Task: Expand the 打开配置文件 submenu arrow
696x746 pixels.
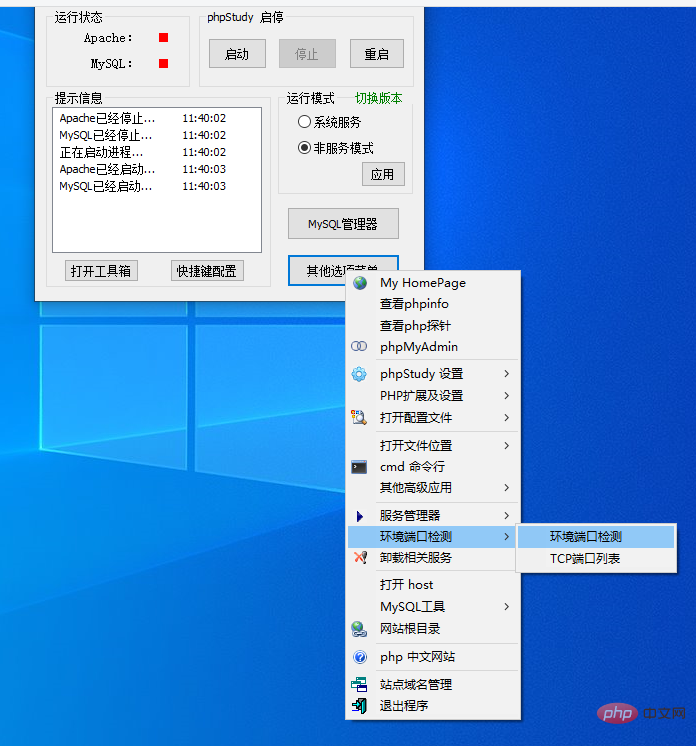Action: pos(507,417)
